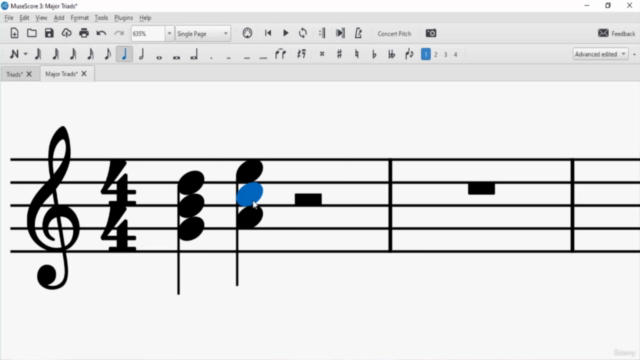Open the Help menu
Image resolution: width=640 pixels, height=360 pixels.
click(x=145, y=18)
